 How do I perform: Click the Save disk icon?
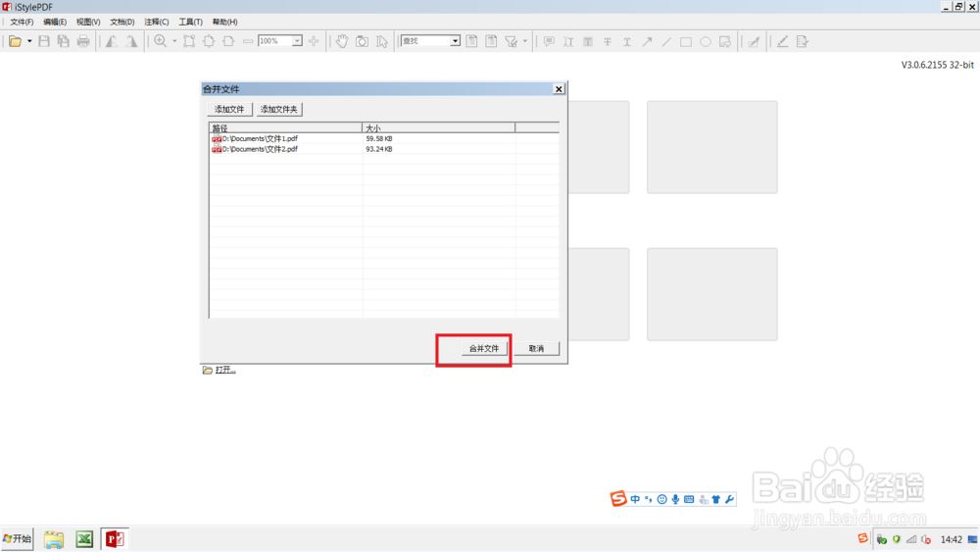click(x=44, y=41)
